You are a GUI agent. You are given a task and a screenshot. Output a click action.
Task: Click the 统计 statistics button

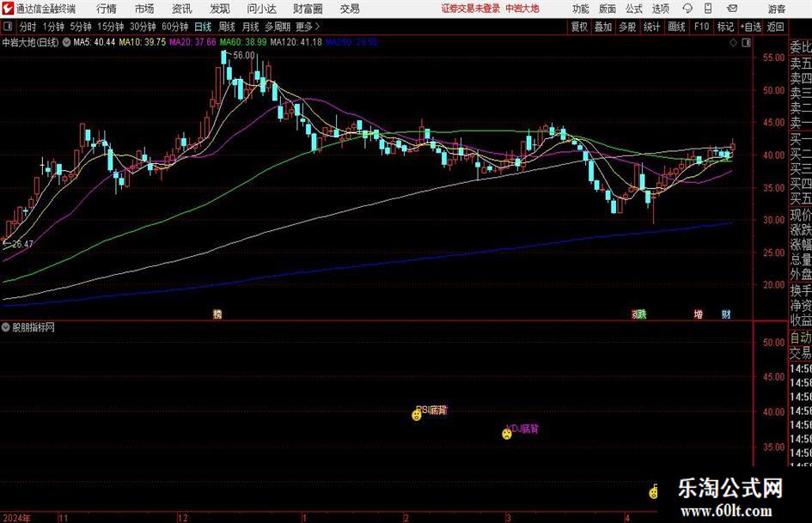[652, 27]
